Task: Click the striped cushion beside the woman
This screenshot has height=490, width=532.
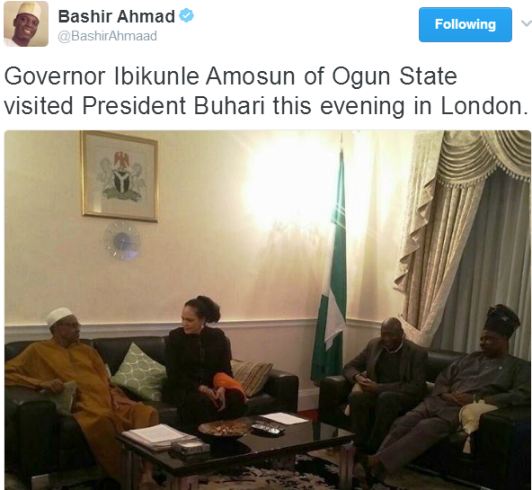Action: pyautogui.click(x=251, y=377)
